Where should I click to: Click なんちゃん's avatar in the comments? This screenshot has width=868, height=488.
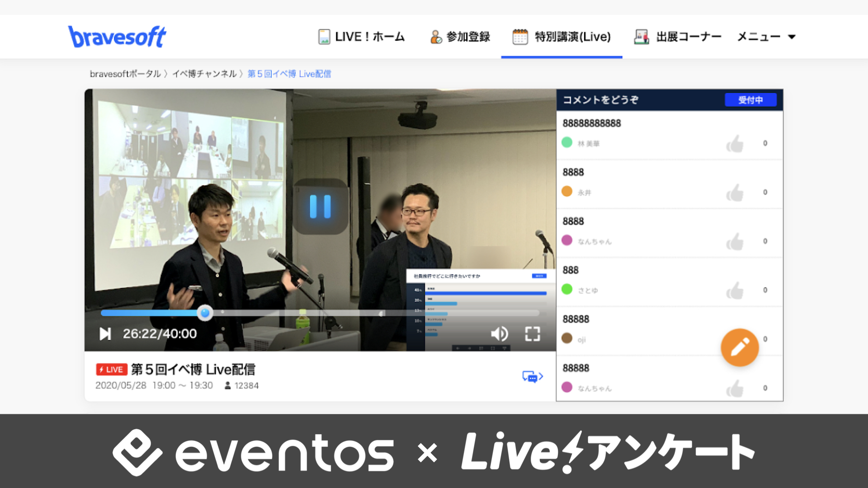point(567,241)
